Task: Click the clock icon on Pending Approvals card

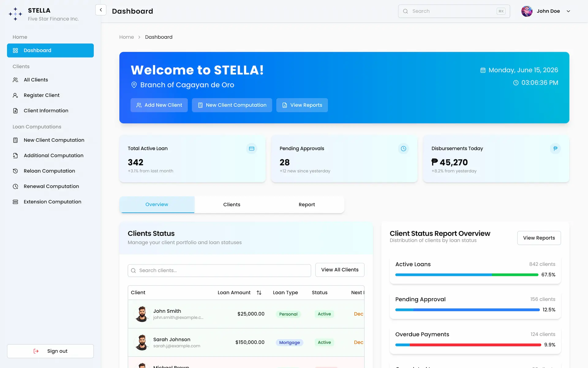Action: pyautogui.click(x=404, y=149)
